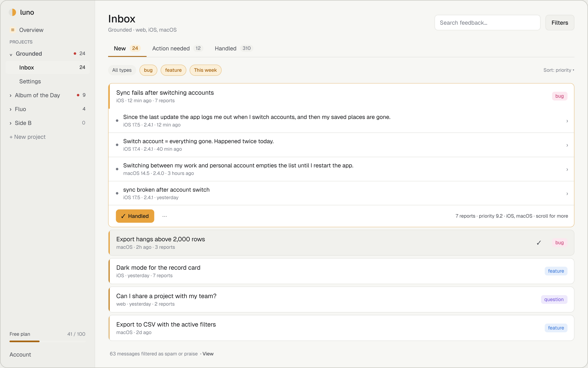View filtered spam or praise messages
The image size is (588, 368).
click(x=208, y=354)
